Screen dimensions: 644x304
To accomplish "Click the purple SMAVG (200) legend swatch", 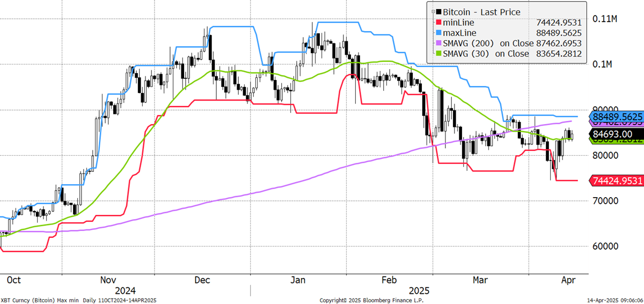I will coord(440,43).
